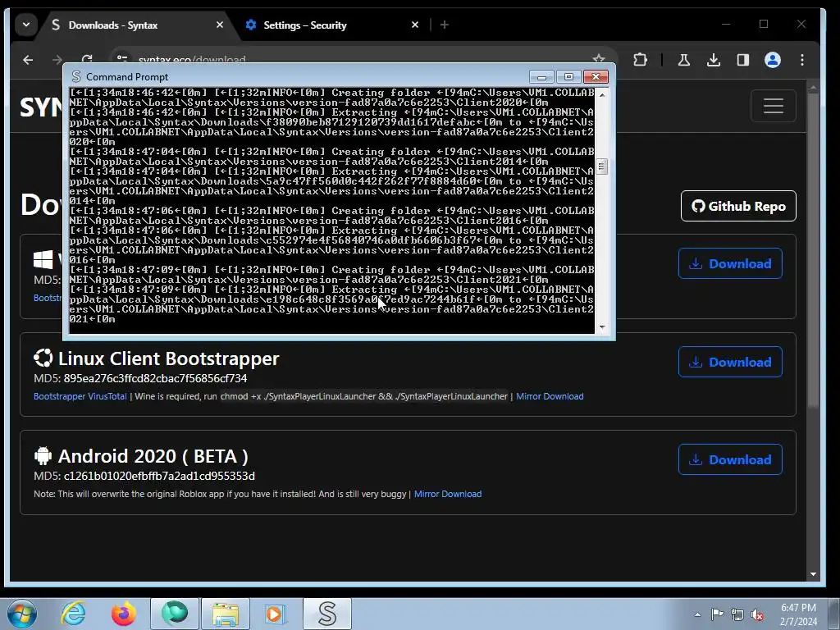This screenshot has height=630, width=840.
Task: Open the Chrome three-dot menu
Action: [802, 60]
